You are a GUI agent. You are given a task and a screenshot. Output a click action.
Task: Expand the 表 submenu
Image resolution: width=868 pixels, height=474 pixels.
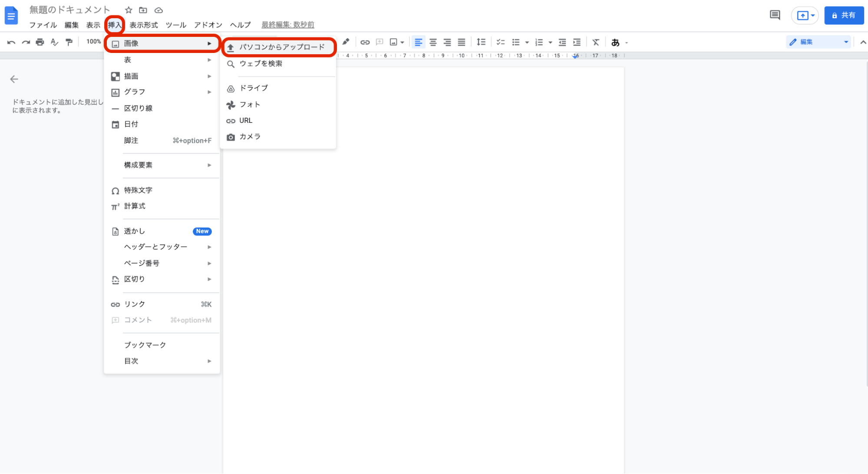pyautogui.click(x=162, y=60)
